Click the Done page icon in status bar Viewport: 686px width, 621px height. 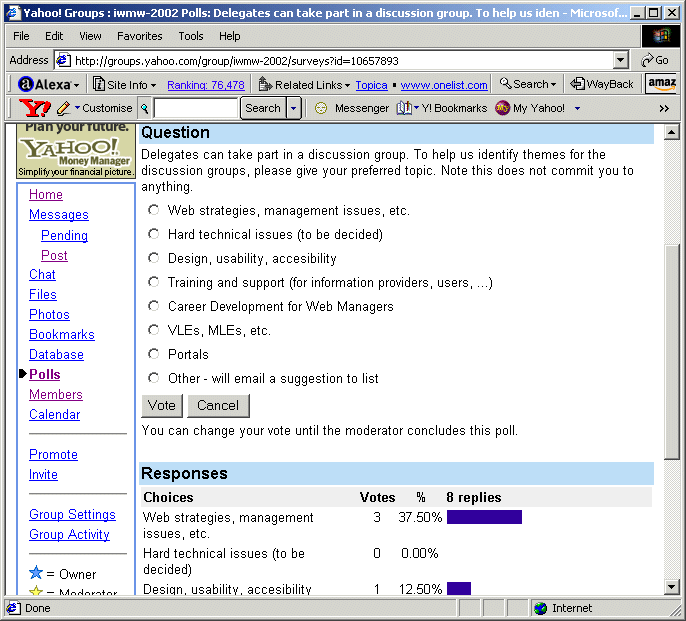point(14,608)
